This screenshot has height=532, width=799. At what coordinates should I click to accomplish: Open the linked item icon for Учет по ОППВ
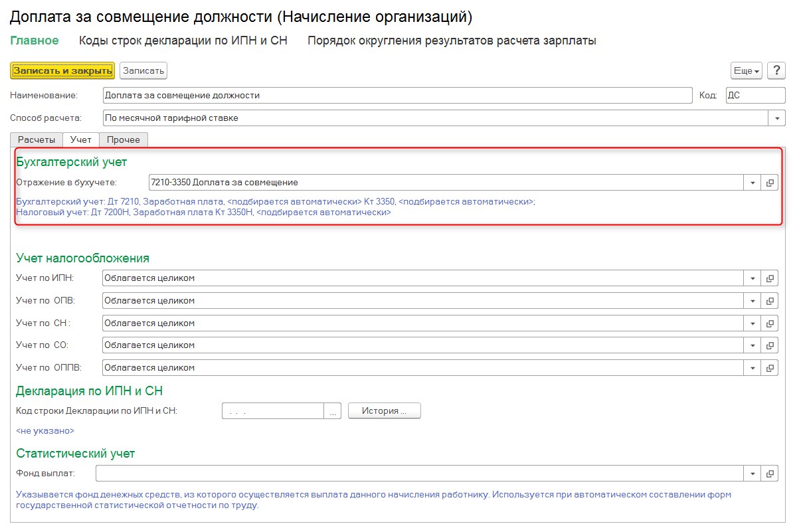770,367
